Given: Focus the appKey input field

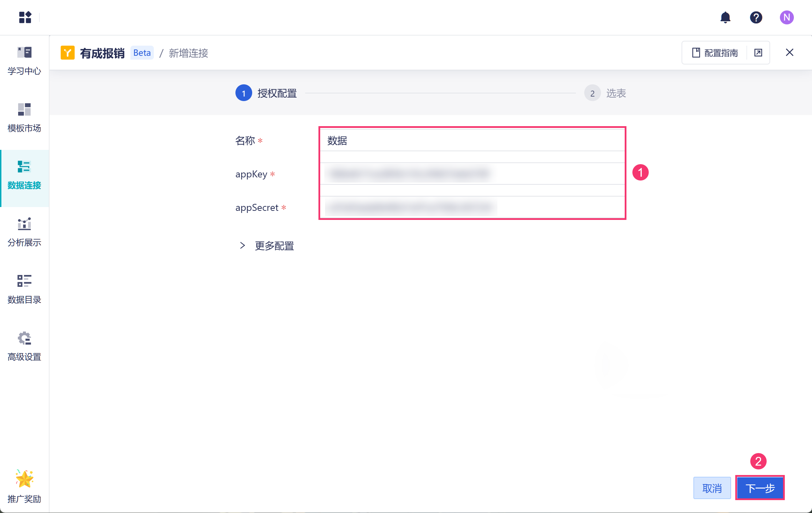Looking at the screenshot, I should 472,174.
